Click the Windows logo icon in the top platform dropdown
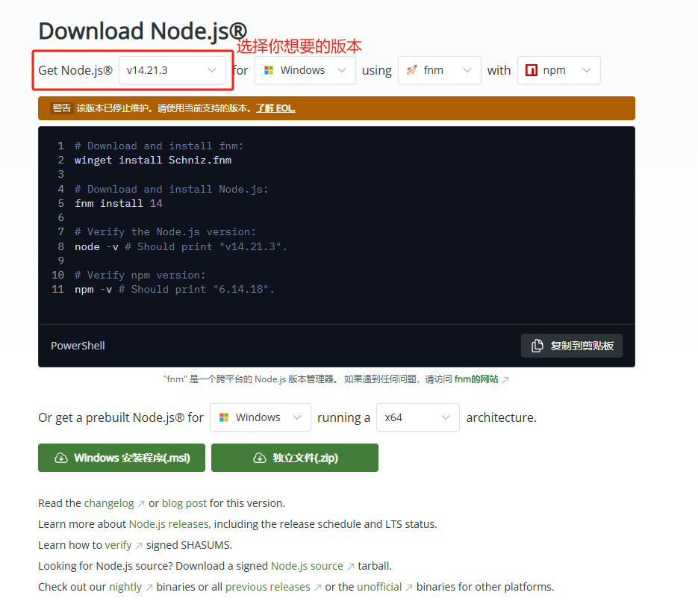 (269, 70)
